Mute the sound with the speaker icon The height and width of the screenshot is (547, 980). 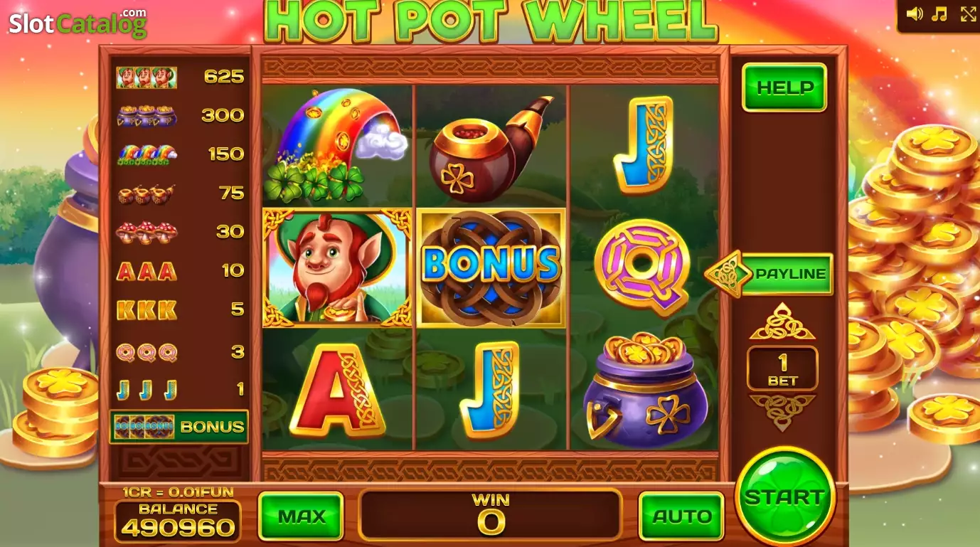tap(915, 14)
